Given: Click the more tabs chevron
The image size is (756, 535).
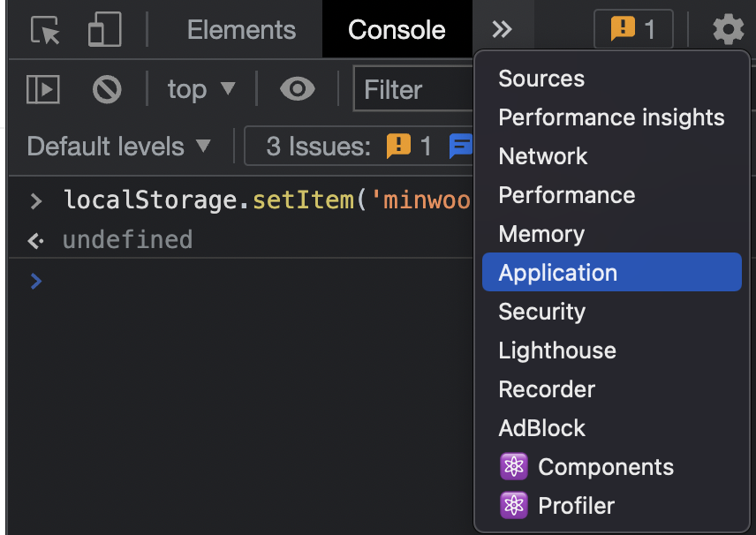Looking at the screenshot, I should click(502, 30).
